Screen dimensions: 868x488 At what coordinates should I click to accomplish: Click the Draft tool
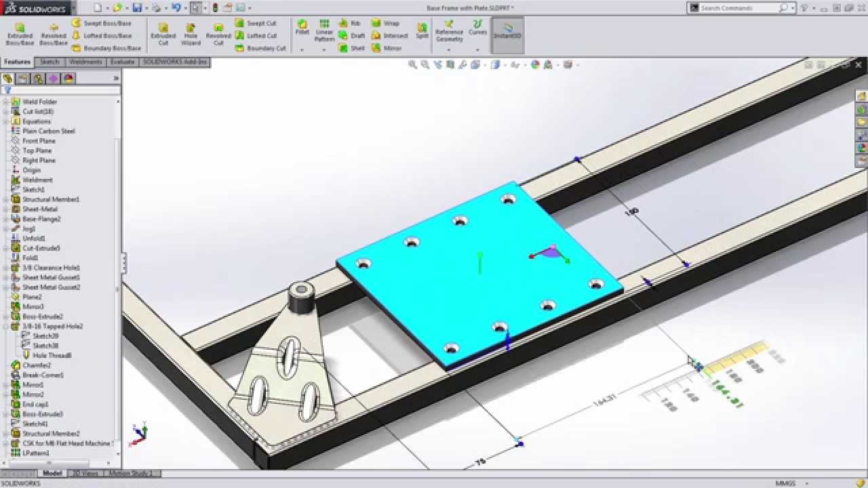[352, 36]
